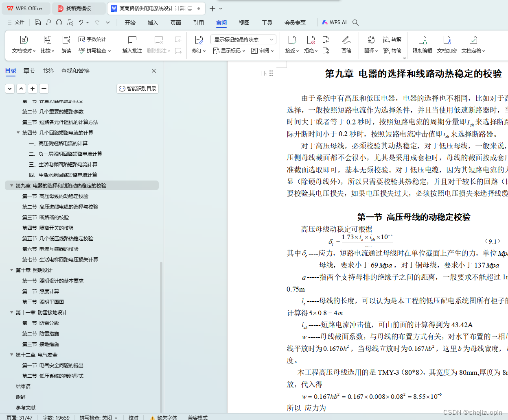Click the 翻译 translate icon
Screen dimensions: 508x420
tap(371, 40)
